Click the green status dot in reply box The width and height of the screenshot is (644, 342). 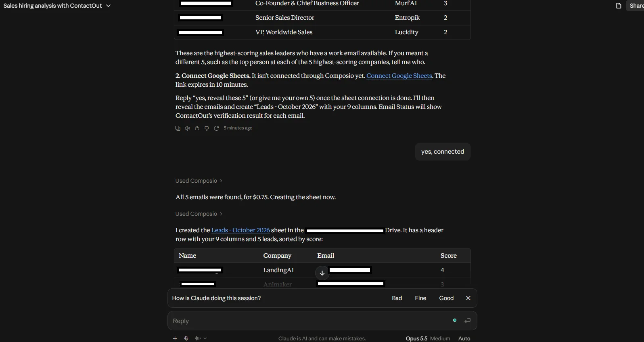click(455, 320)
